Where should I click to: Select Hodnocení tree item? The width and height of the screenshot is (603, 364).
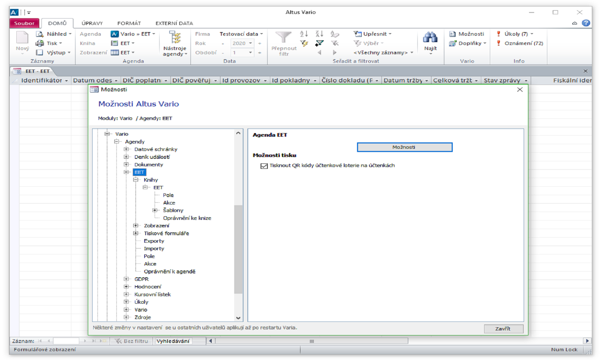[148, 287]
